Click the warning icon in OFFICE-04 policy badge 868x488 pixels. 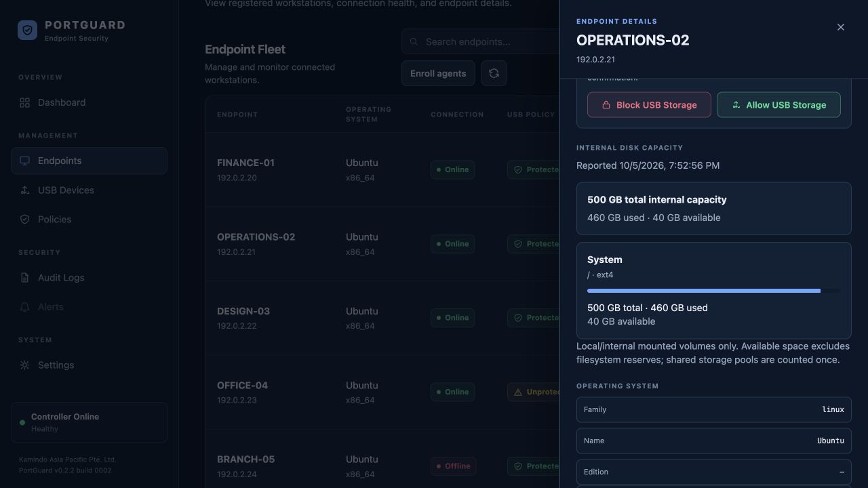tap(518, 392)
